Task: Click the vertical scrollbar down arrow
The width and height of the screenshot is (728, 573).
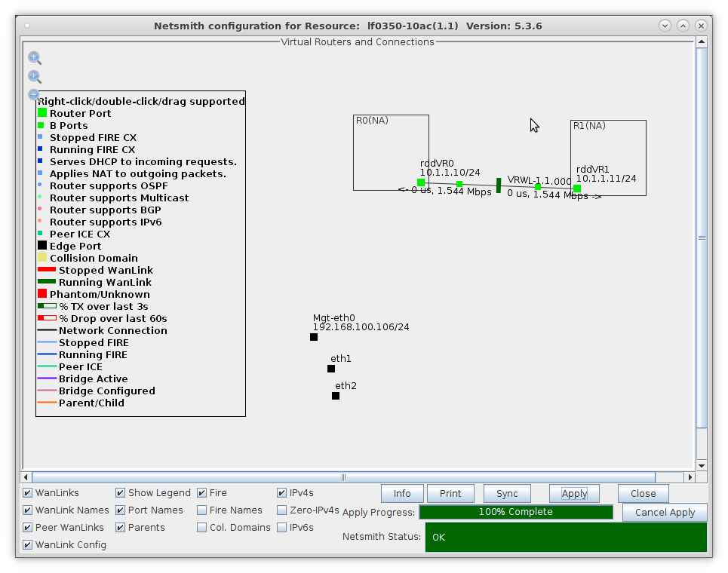Action: pyautogui.click(x=702, y=465)
